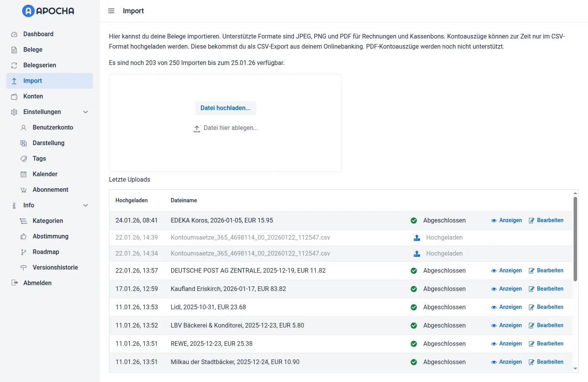Screen dimensions: 588x382
Task: Collapse the Einstellungen section chevron
Action: [86, 112]
